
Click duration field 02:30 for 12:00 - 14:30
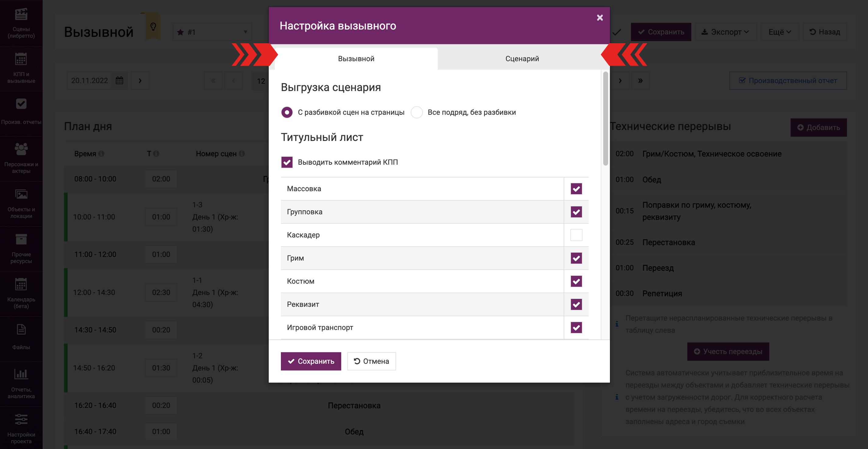pos(161,292)
